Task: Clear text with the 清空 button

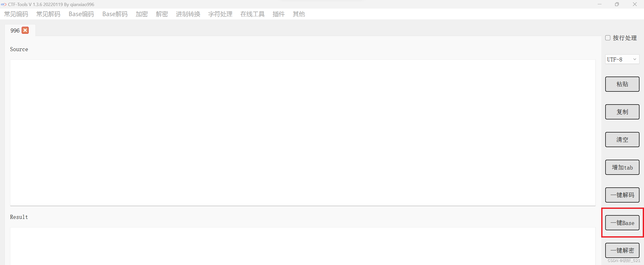Action: click(x=622, y=140)
